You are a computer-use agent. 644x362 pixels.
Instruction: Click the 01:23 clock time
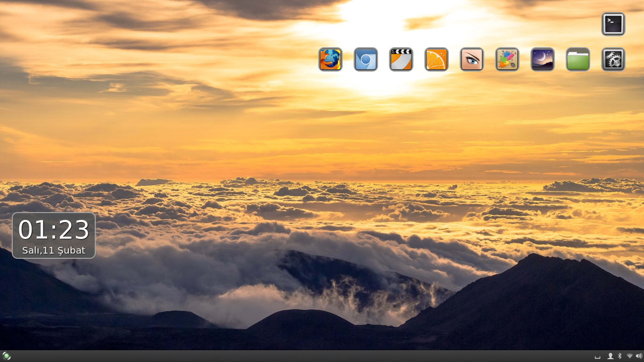coord(54,230)
